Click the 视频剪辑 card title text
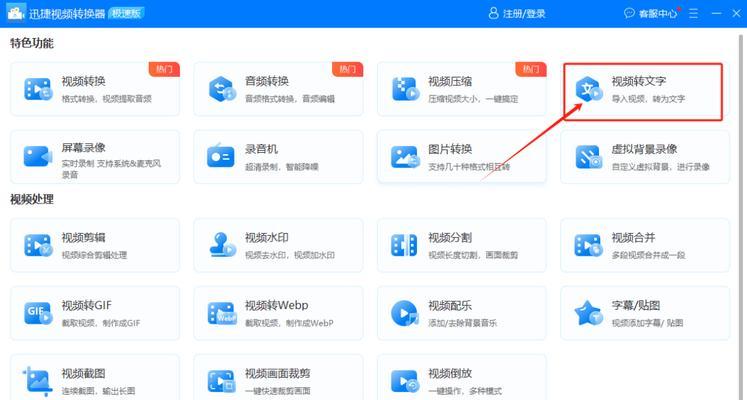 click(x=83, y=238)
